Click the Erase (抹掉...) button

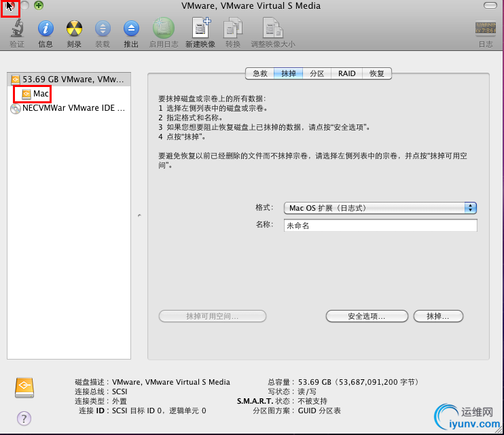(x=438, y=316)
